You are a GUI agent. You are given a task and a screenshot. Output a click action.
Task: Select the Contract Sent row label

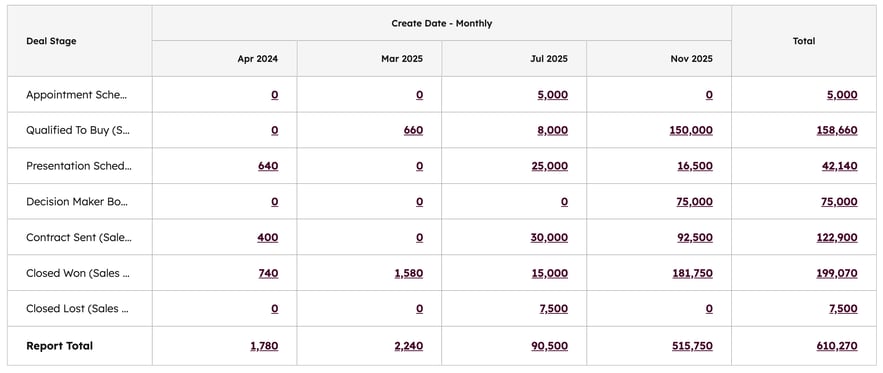(79, 238)
